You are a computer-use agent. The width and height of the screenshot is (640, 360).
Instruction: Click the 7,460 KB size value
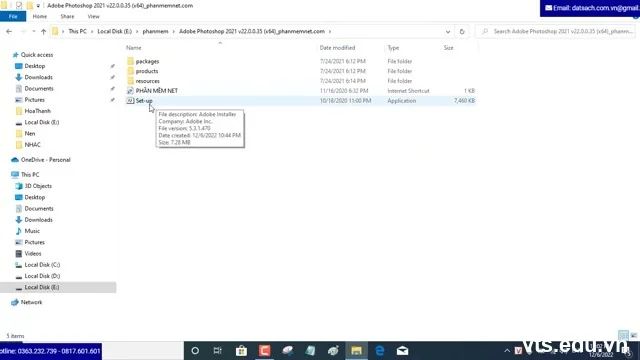[464, 100]
